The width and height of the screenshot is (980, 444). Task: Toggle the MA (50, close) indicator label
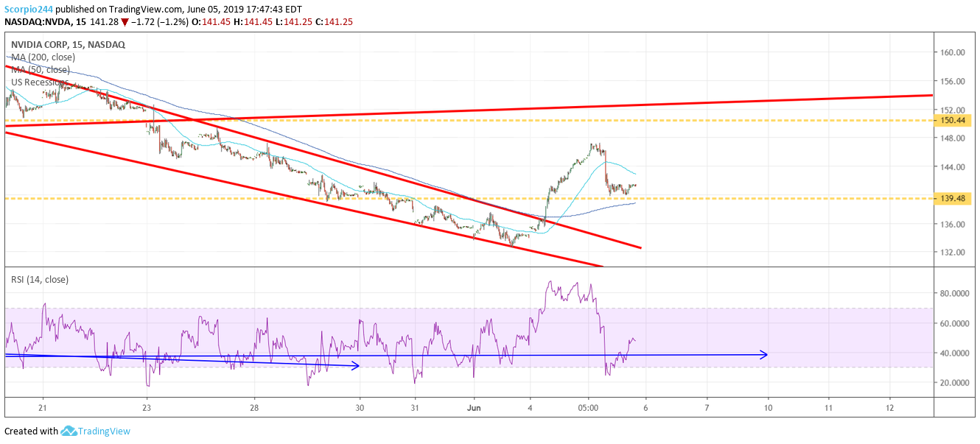(x=41, y=70)
